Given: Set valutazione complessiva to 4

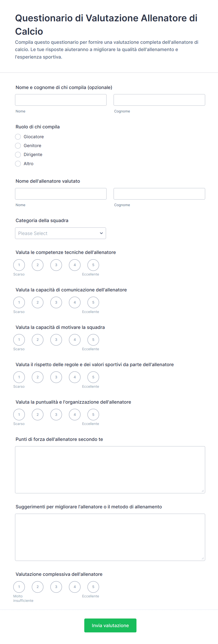Looking at the screenshot, I should [75, 587].
